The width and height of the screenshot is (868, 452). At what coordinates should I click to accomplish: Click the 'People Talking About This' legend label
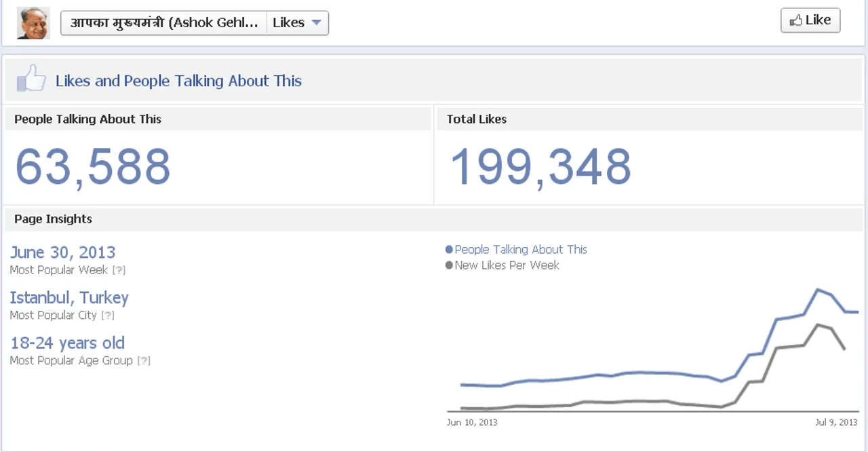pyautogui.click(x=521, y=250)
